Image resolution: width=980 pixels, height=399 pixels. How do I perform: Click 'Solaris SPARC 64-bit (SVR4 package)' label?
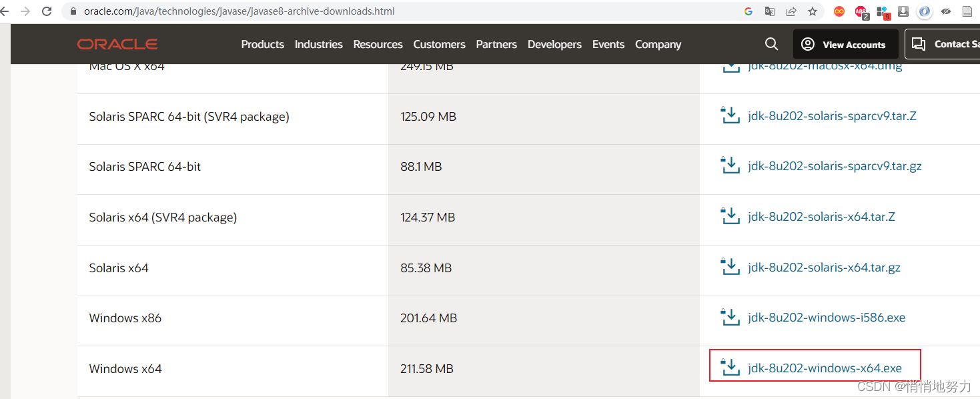pyautogui.click(x=189, y=116)
